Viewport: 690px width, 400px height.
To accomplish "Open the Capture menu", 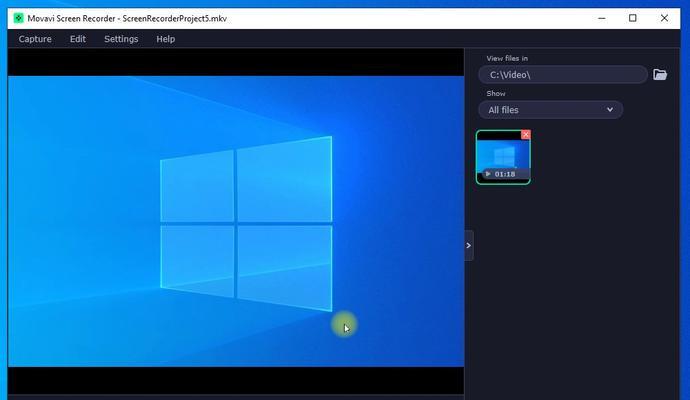I will pos(35,39).
